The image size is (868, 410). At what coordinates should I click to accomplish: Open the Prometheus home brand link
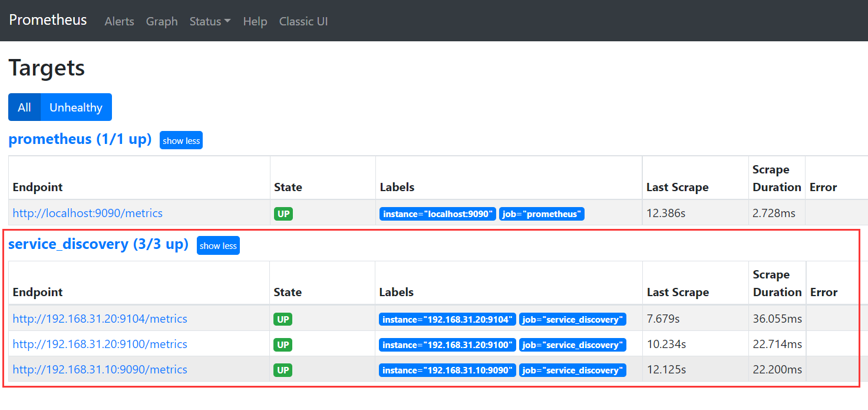point(48,20)
